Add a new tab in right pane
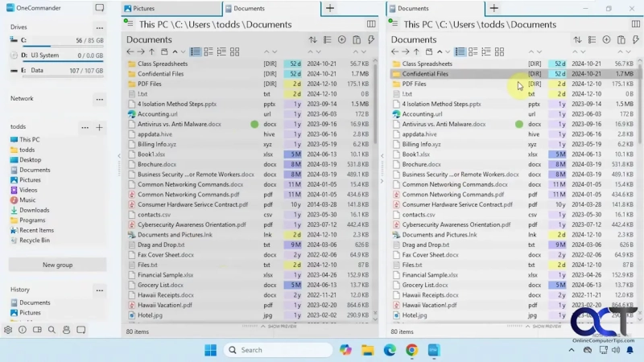Image resolution: width=644 pixels, height=362 pixels. 494,8
